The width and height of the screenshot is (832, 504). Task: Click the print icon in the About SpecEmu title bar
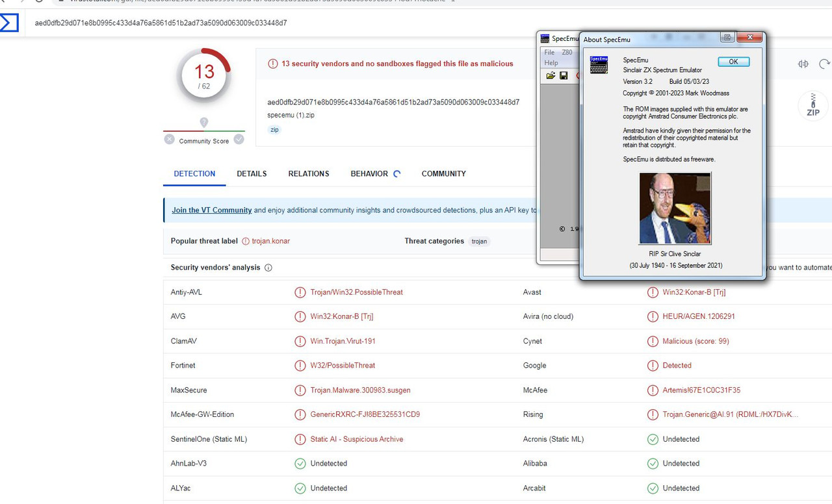click(727, 37)
